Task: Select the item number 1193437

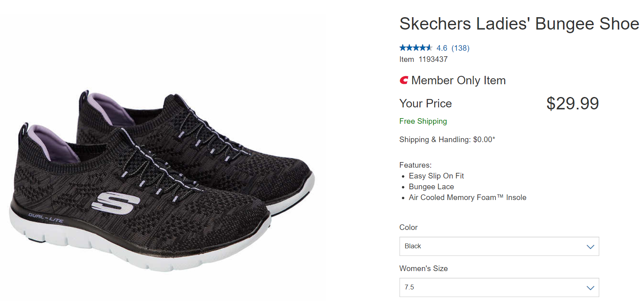Action: (433, 59)
